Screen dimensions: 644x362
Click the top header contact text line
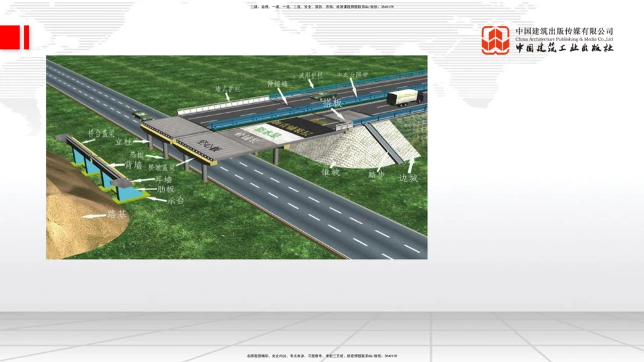click(321, 7)
